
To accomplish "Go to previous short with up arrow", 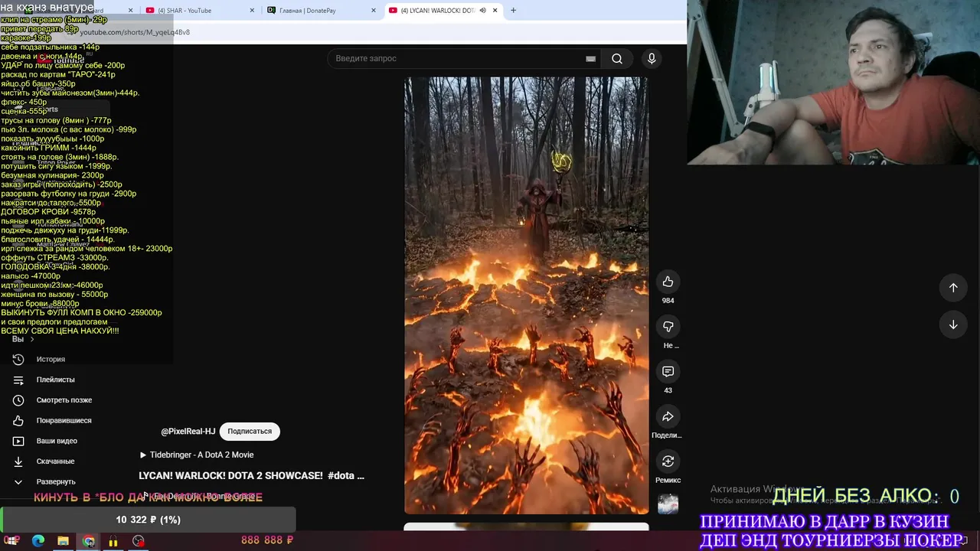I will click(x=953, y=288).
